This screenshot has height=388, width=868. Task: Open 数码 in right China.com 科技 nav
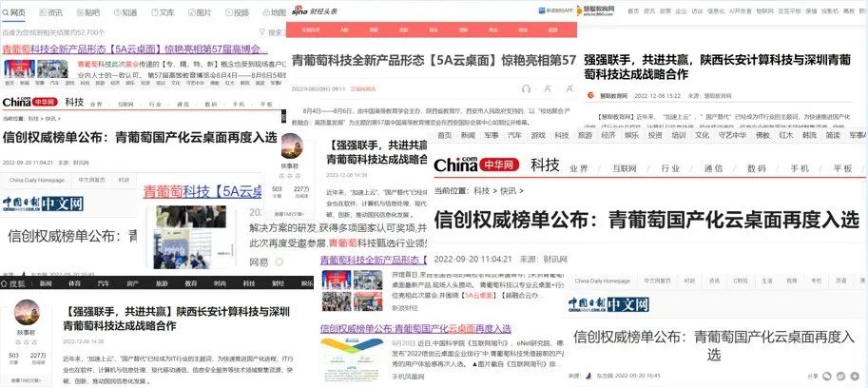756,169
